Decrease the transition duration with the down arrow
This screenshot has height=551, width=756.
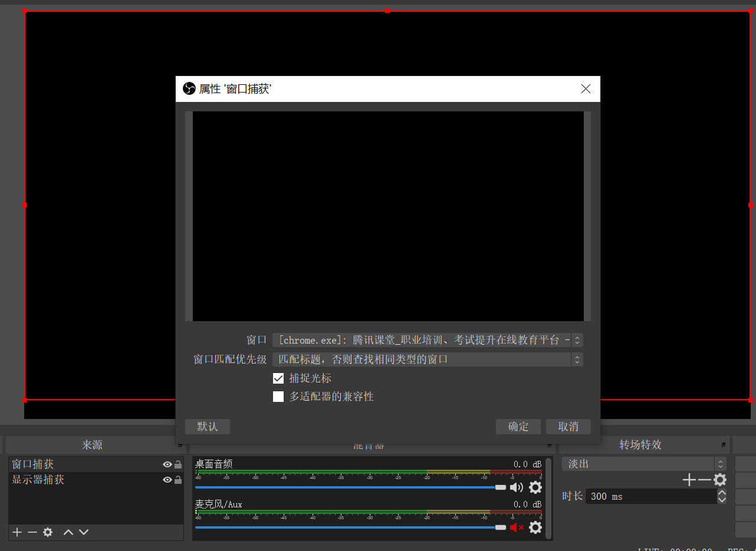tap(722, 500)
